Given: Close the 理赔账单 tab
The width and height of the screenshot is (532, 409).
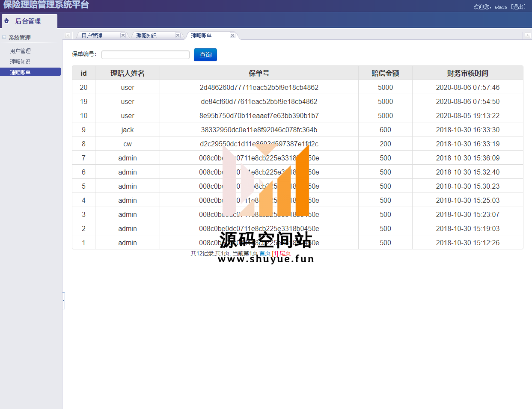Looking at the screenshot, I should pos(232,35).
